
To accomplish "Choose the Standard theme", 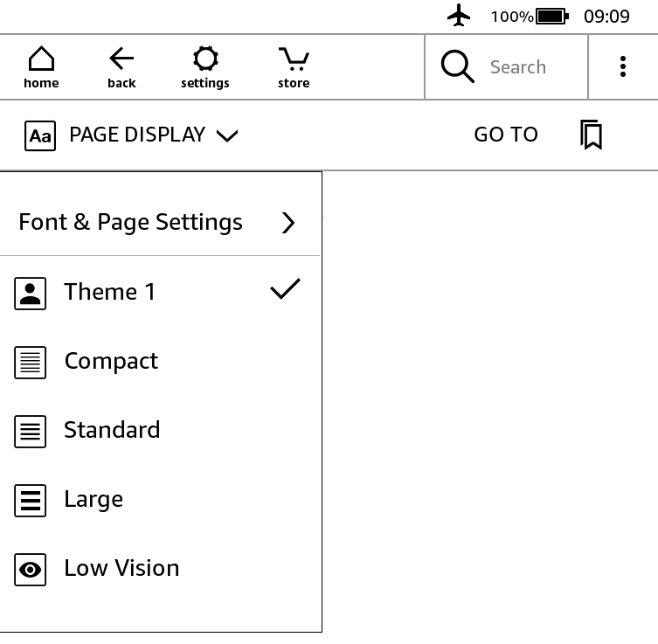I will [112, 430].
